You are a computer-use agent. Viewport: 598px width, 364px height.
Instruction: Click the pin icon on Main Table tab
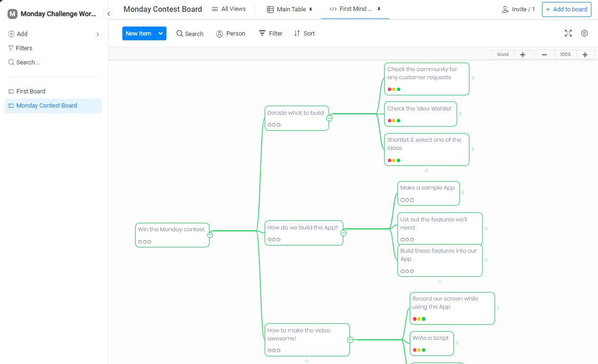311,9
